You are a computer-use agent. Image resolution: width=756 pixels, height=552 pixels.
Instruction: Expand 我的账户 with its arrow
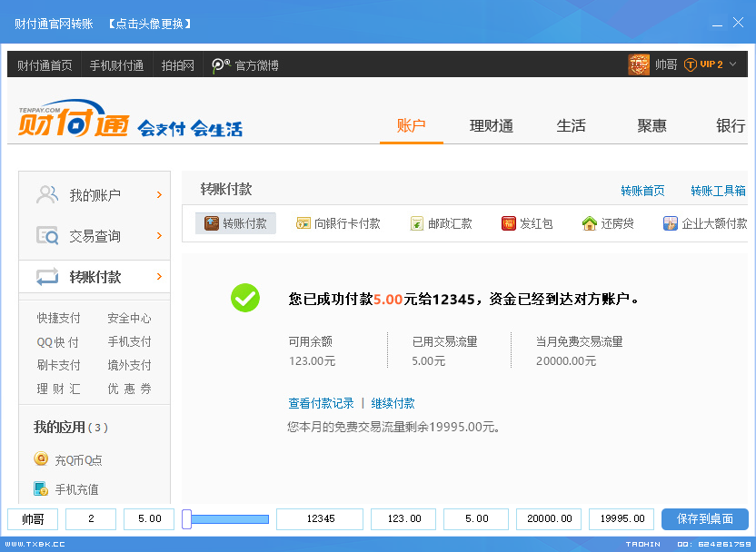159,194
